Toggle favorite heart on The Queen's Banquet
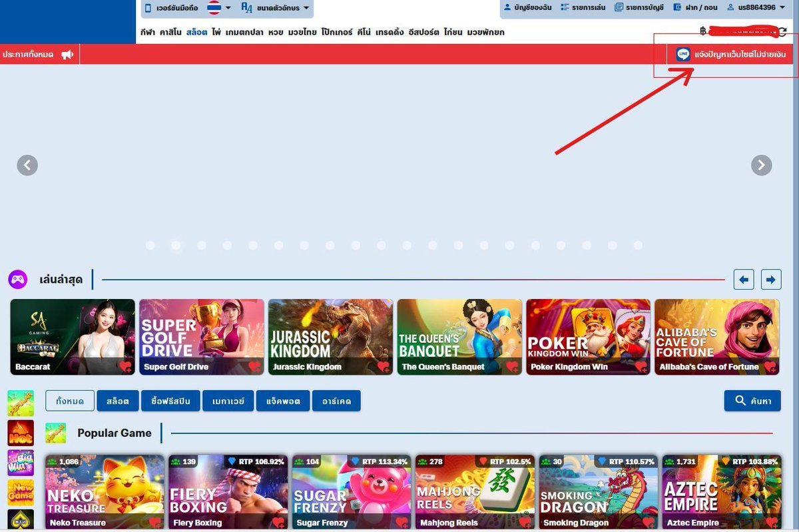This screenshot has width=799, height=532. (512, 367)
